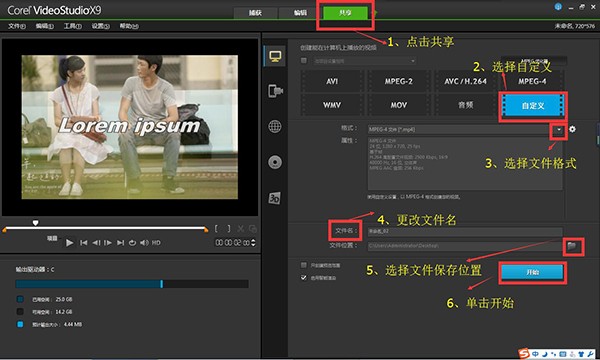Play the preview video
The height and width of the screenshot is (360, 600).
69,243
